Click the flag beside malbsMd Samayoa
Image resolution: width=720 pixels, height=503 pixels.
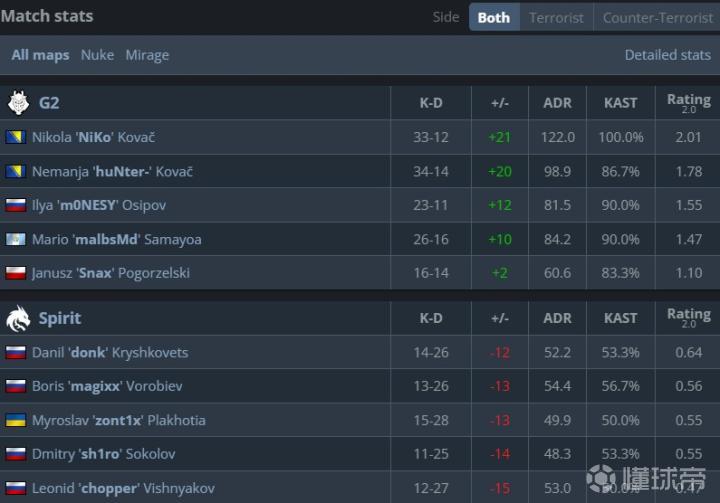[x=15, y=239]
